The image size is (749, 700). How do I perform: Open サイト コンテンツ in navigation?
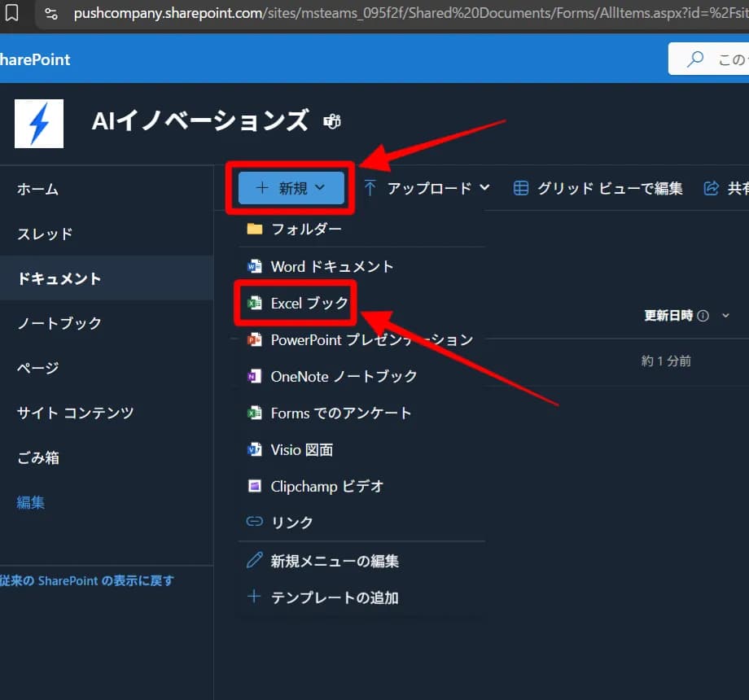point(75,413)
